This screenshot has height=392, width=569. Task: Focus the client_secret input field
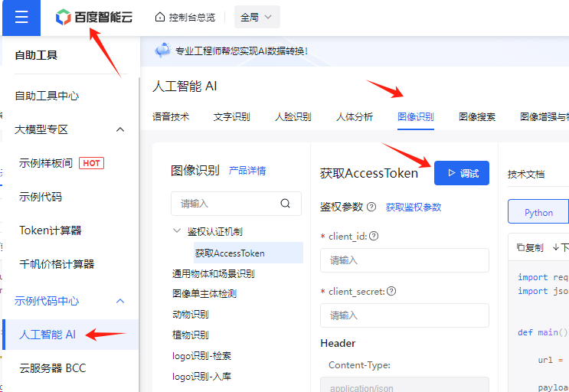point(404,315)
